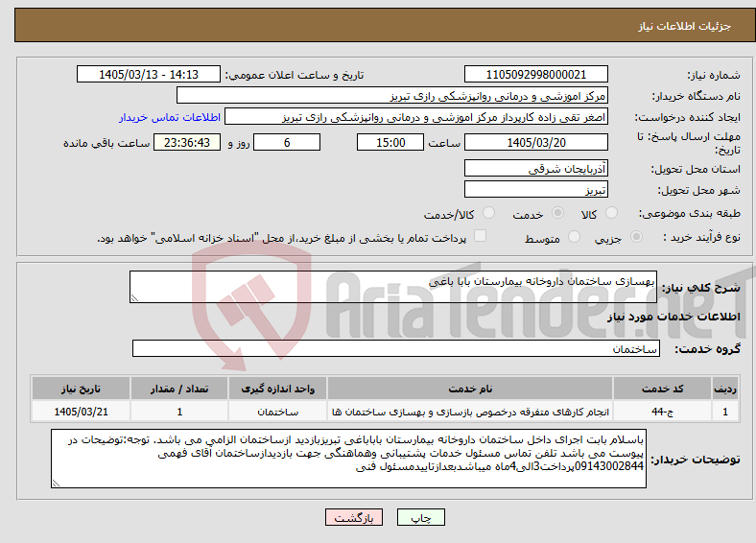Open the اطلاعات تماس خریدار link

170,117
